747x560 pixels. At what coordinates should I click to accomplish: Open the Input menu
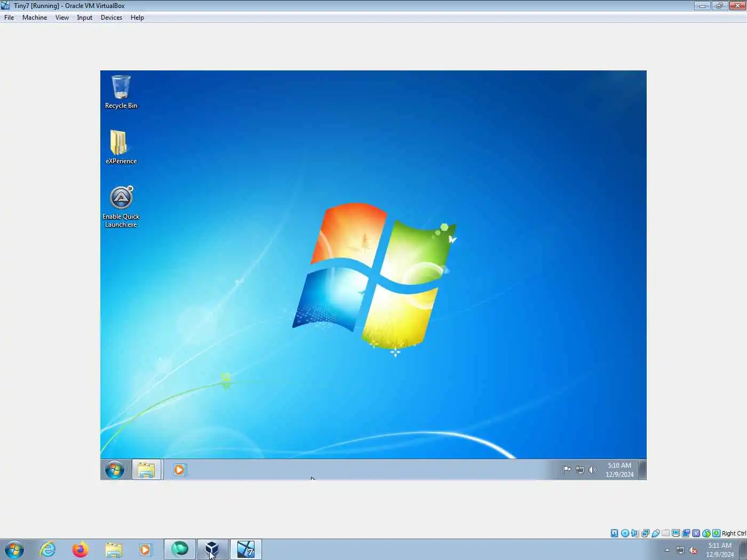tap(84, 18)
